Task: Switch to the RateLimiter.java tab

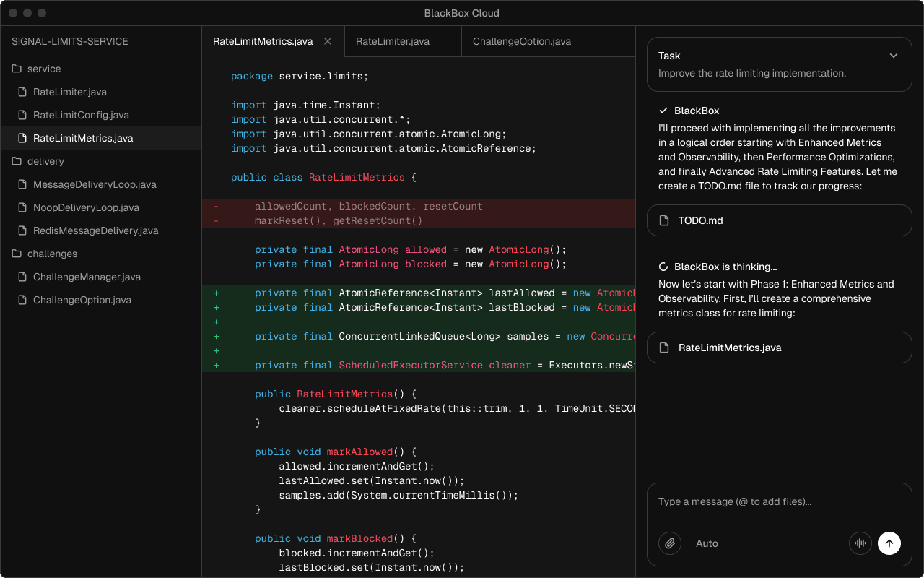Action: click(393, 41)
